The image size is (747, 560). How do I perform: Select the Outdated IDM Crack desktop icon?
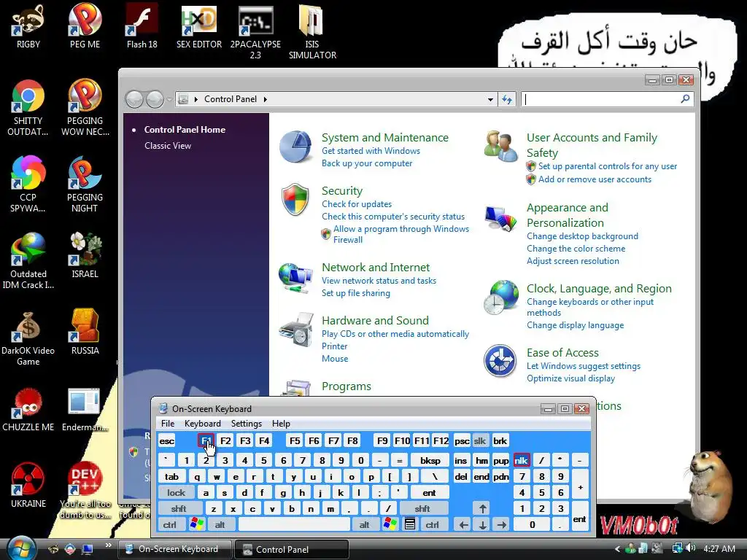click(x=28, y=249)
